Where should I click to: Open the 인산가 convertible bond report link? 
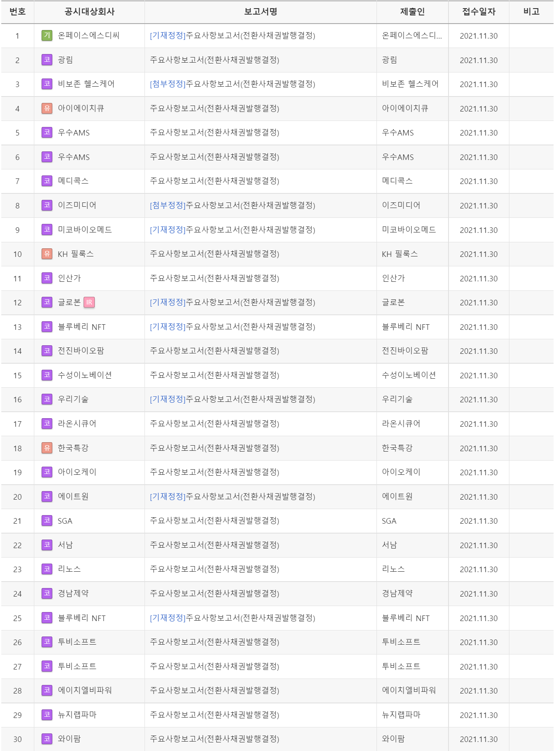pos(214,278)
